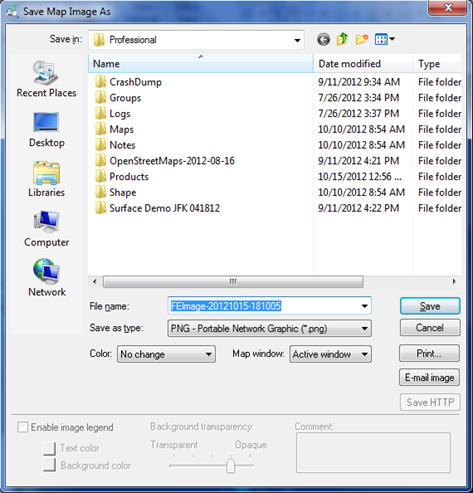Open Map window dropdown

point(330,354)
